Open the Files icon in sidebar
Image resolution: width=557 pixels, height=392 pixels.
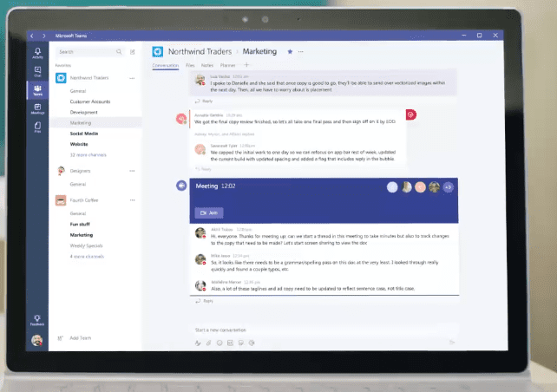[x=37, y=127]
